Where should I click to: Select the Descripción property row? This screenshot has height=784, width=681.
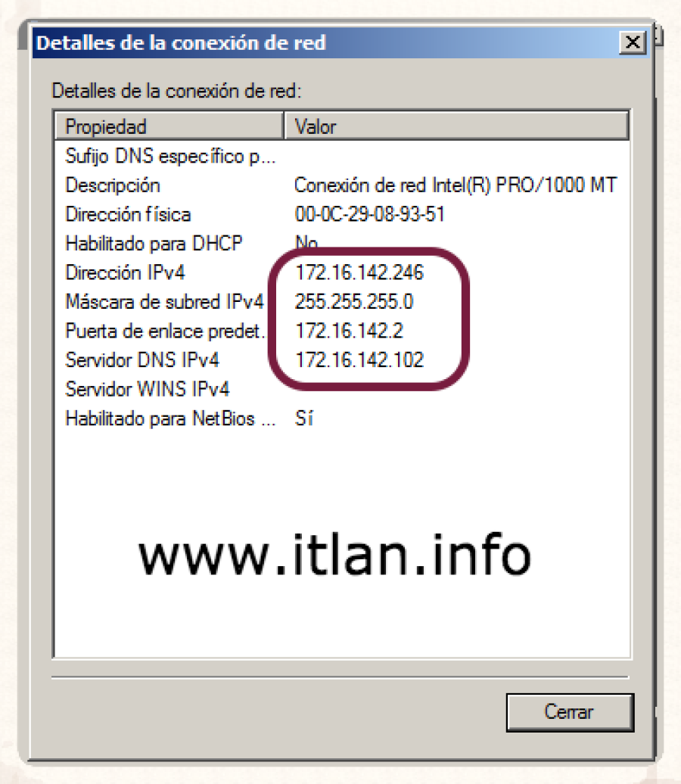point(341,185)
